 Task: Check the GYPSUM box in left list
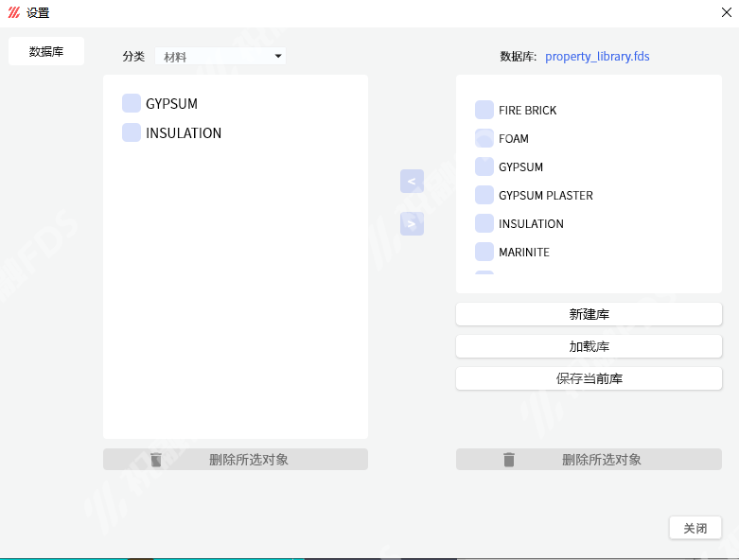click(x=132, y=103)
